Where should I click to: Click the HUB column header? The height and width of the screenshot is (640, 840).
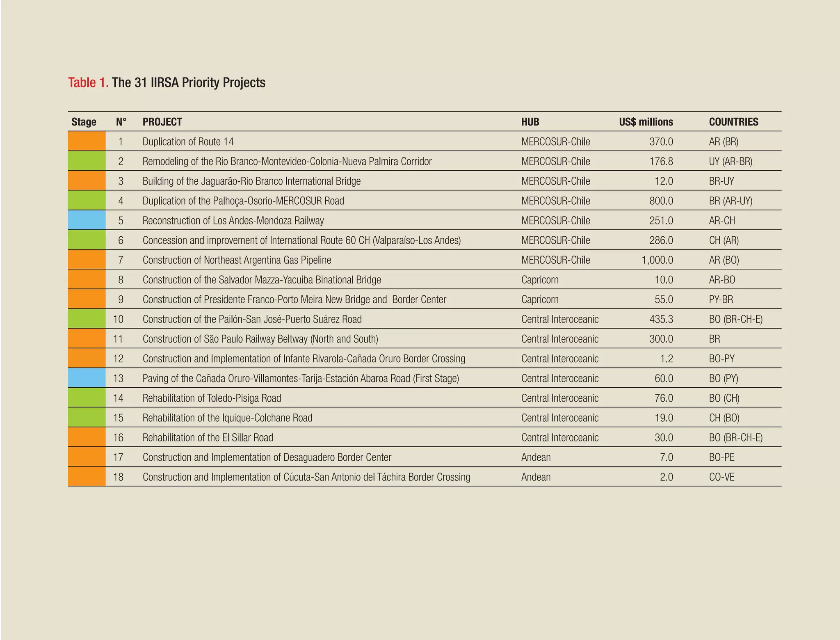(x=530, y=122)
